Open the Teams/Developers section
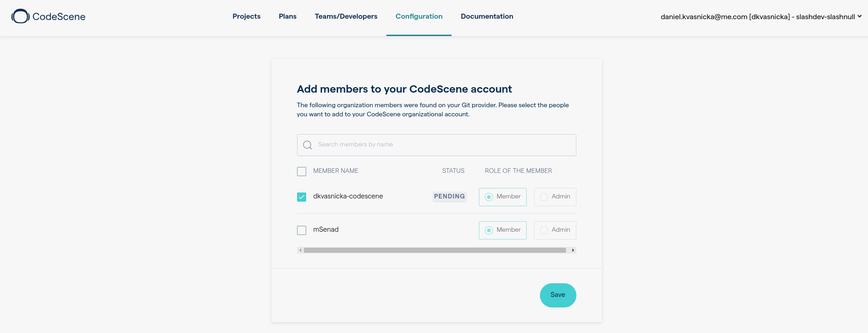 tap(346, 16)
